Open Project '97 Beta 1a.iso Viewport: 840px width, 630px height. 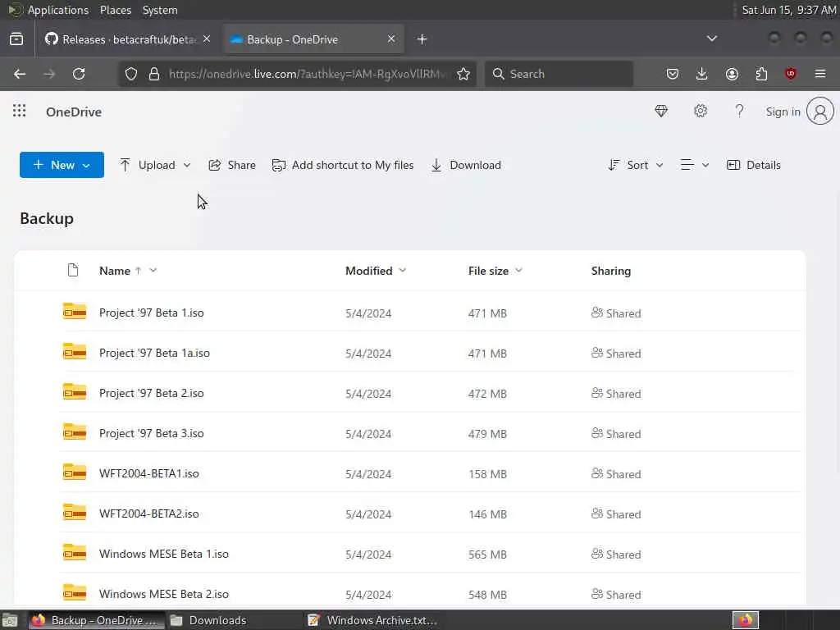154,353
